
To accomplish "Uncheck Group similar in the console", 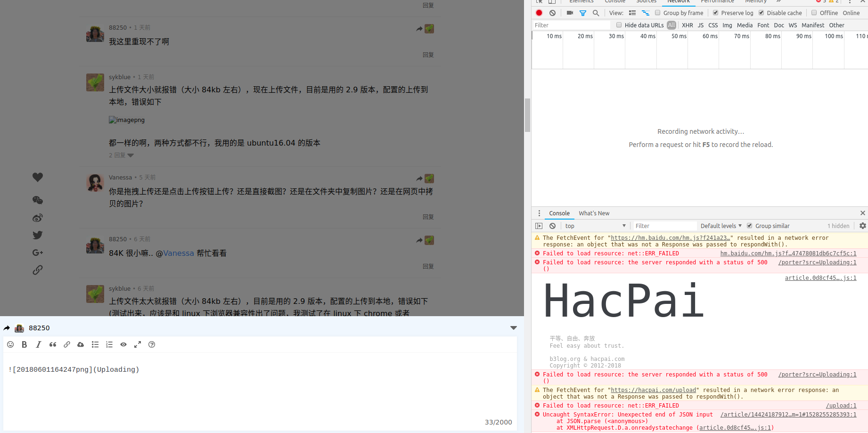I will pyautogui.click(x=750, y=226).
